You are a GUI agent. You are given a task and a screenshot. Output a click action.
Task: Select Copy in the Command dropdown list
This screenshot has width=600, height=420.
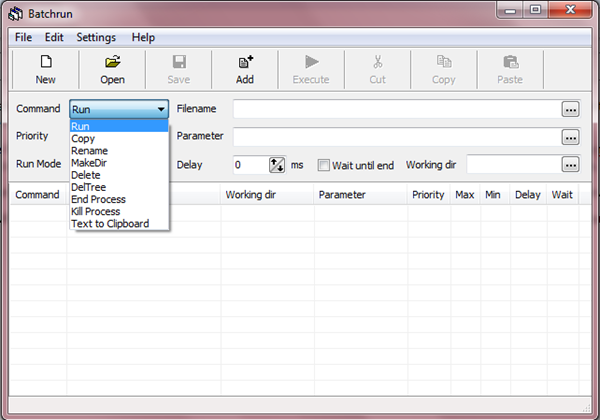[x=119, y=138]
